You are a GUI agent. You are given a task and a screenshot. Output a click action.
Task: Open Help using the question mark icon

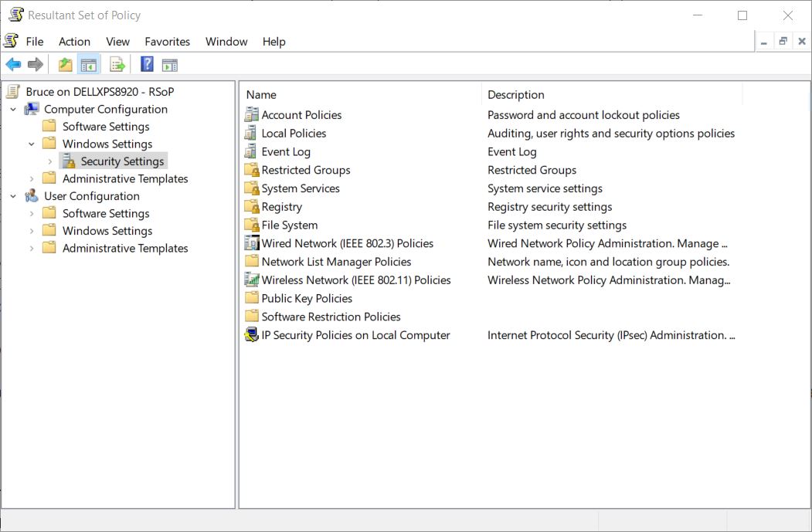[146, 63]
